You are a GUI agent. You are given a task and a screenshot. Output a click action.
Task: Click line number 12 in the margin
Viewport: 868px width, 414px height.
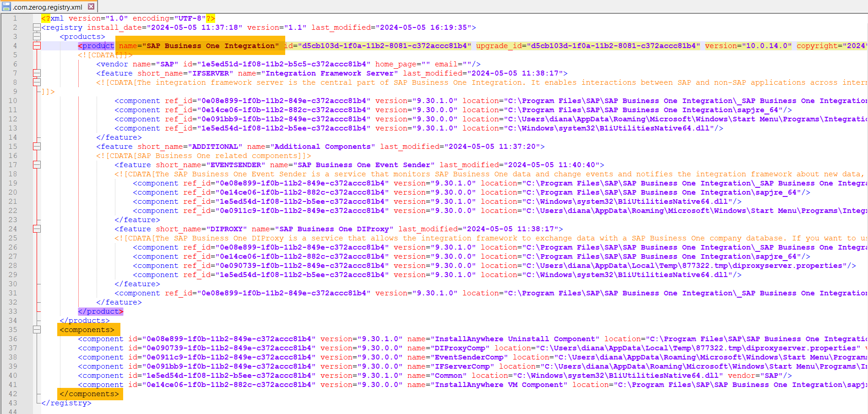click(13, 119)
